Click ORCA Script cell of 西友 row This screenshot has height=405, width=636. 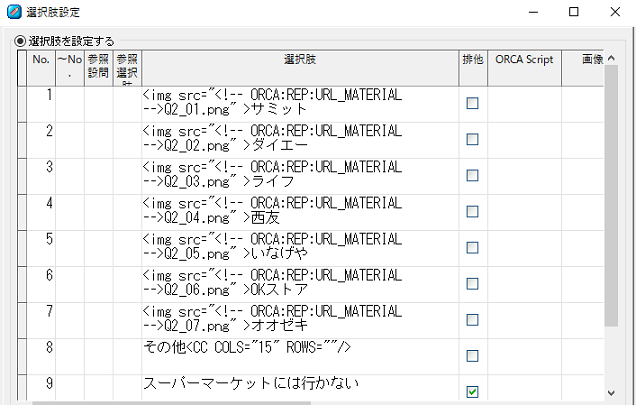[524, 213]
